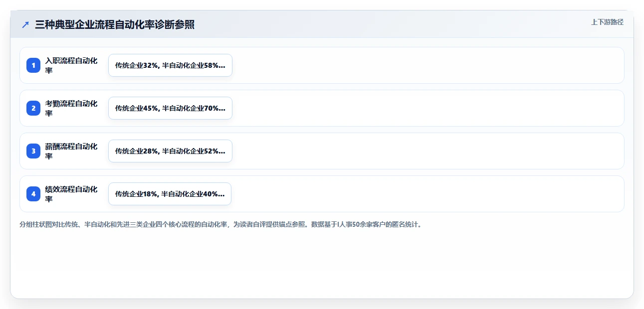Click the 薪酬流程自动化率 row label

tap(71, 151)
